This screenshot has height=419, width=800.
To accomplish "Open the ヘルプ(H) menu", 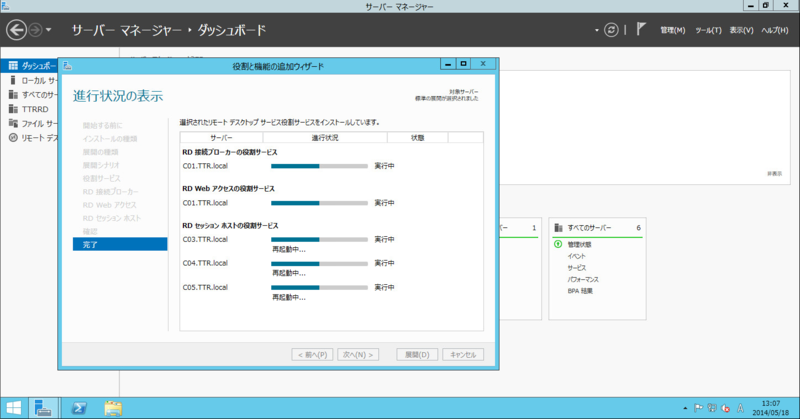I will [774, 31].
